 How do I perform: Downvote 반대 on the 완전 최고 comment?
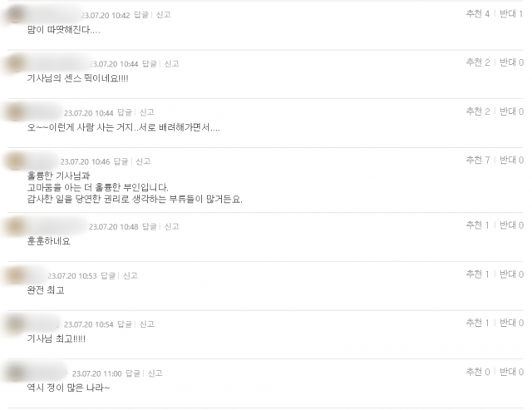512,274
